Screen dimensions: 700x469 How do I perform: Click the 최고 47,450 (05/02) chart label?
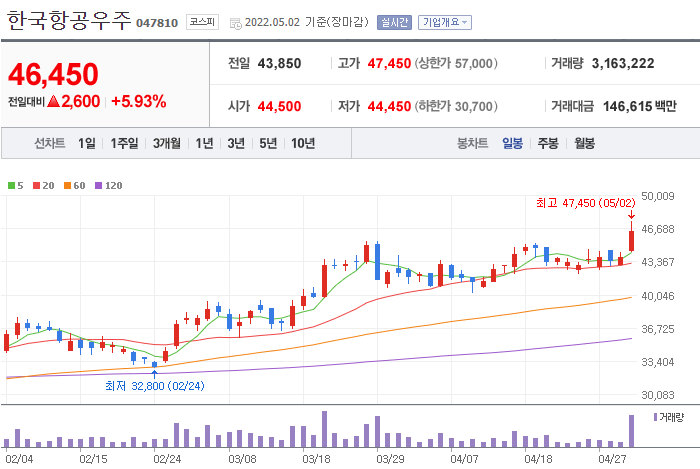pos(586,203)
